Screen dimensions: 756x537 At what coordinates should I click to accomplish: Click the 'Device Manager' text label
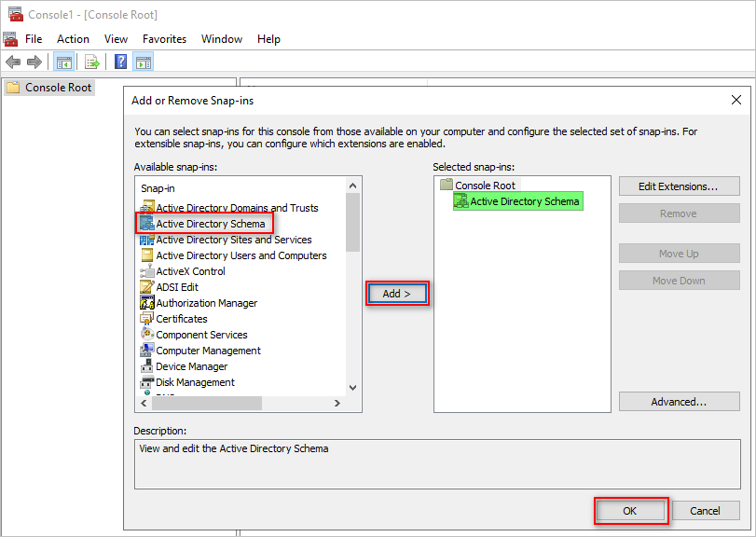191,366
